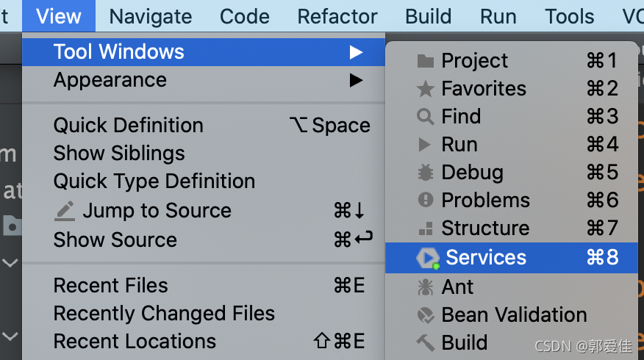Choose Quick Definition from View menu
Viewport: 644px width, 360px height.
tap(129, 126)
